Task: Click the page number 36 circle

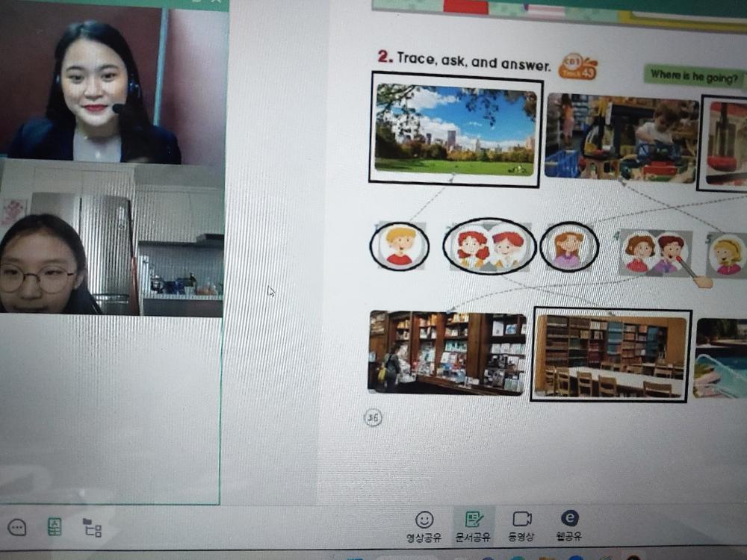Action: click(x=373, y=418)
